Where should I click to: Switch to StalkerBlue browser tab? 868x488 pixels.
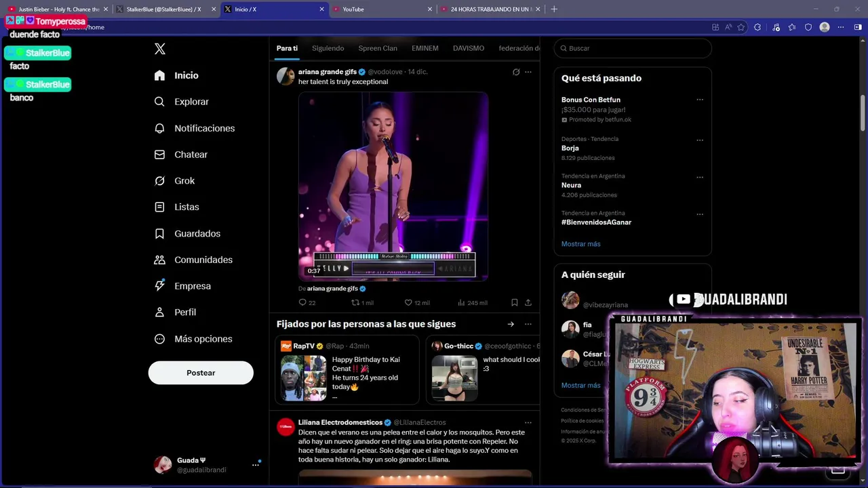tap(163, 9)
